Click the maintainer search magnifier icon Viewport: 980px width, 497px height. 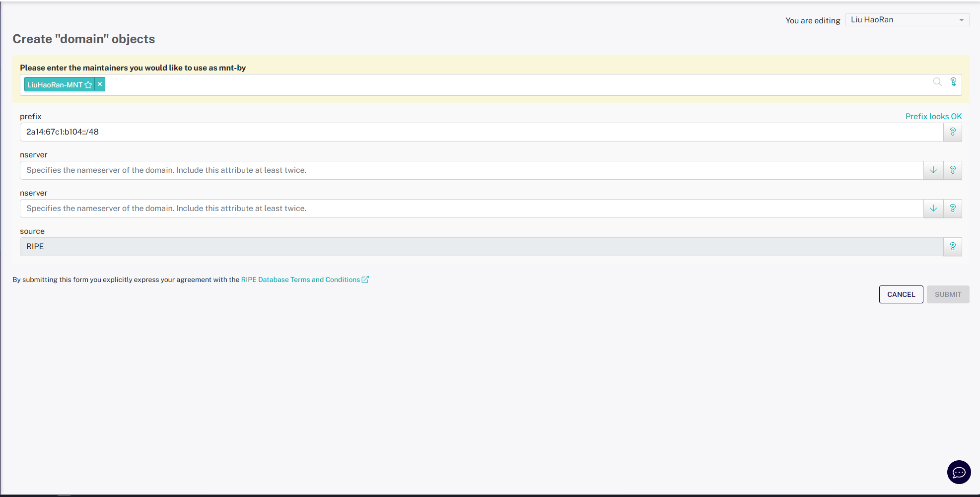click(x=937, y=82)
